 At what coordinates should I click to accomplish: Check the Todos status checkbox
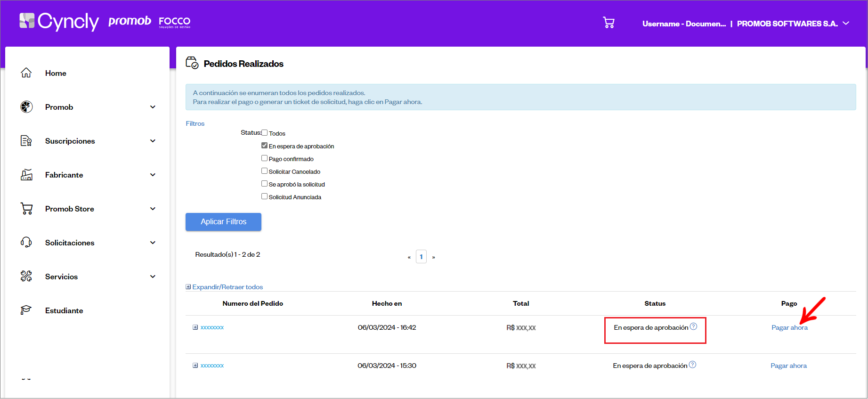click(x=264, y=133)
